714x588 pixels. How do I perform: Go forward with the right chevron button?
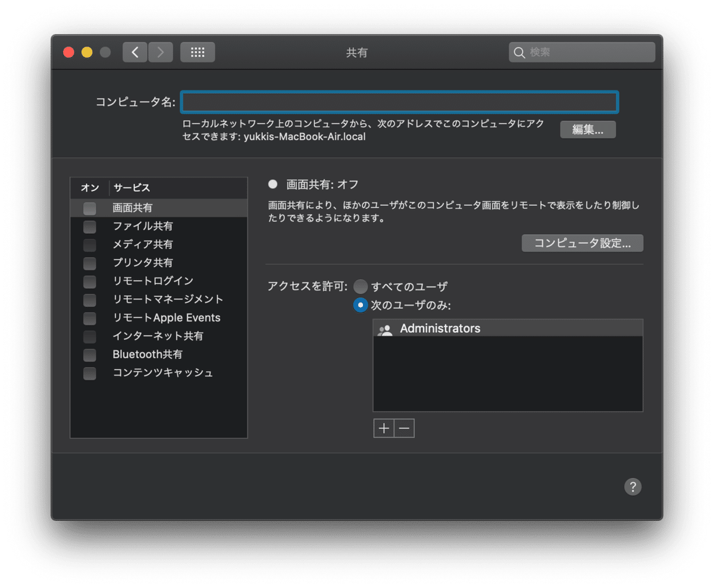161,52
